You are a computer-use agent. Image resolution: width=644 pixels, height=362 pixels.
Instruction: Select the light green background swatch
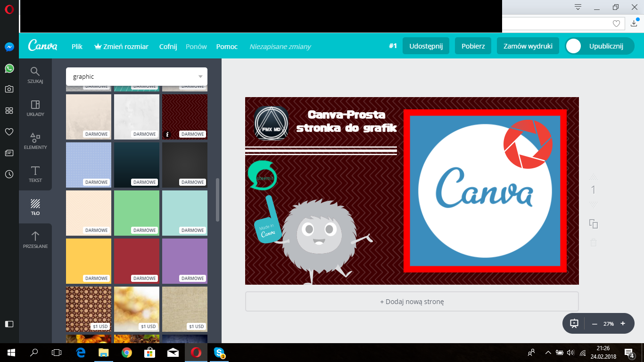coord(137,213)
